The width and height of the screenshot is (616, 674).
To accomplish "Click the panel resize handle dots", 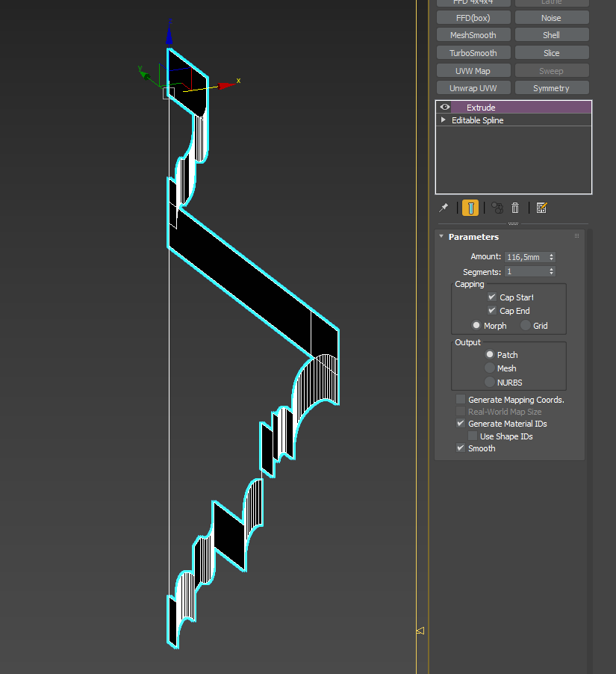I will pos(514,223).
